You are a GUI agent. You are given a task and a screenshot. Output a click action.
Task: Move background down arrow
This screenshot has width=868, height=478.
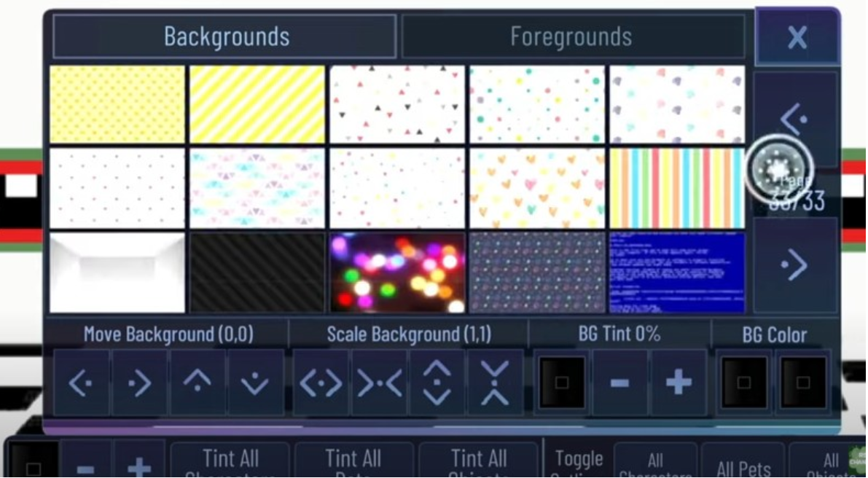255,383
